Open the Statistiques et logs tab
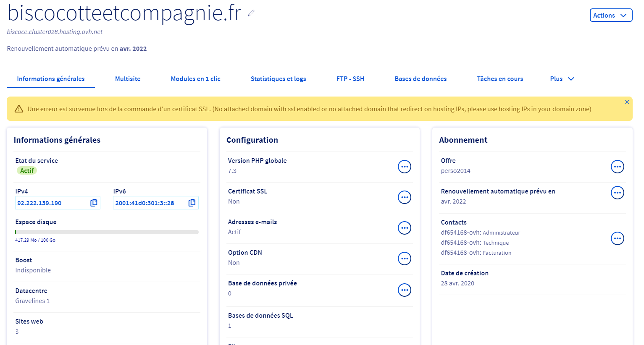 278,79
